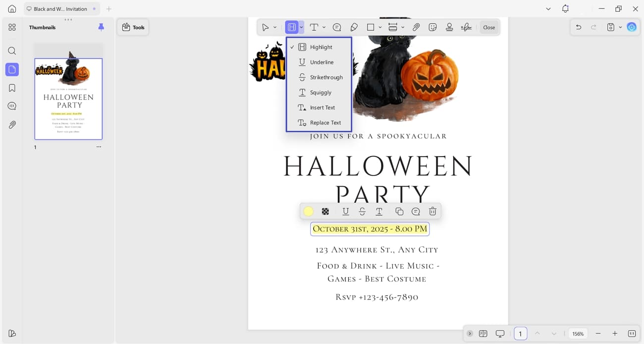Choose Underline from the markup menu
644x344 pixels.
point(319,62)
